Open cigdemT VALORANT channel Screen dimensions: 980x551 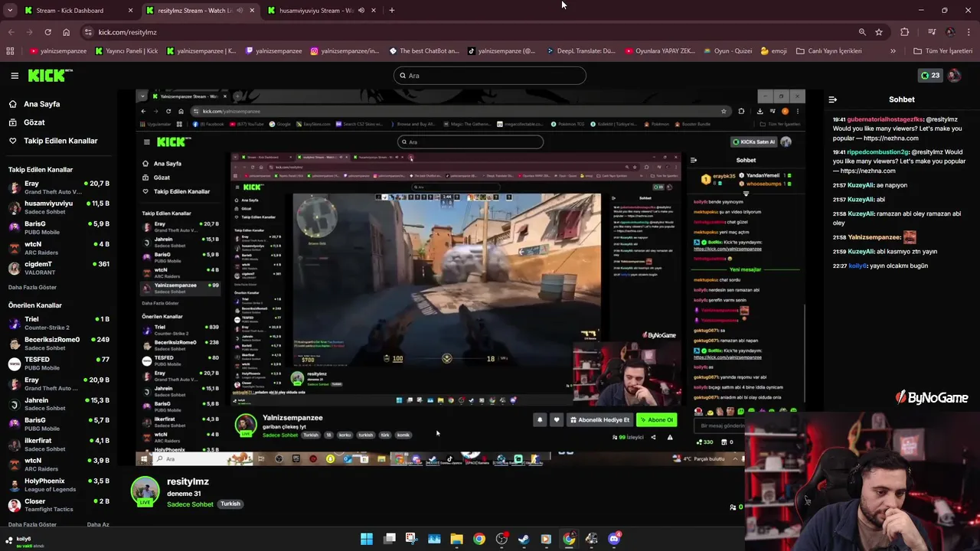(59, 268)
